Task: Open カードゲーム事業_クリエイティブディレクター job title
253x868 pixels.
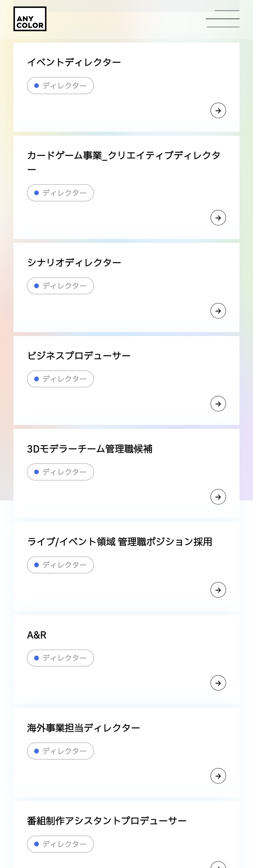Action: [x=124, y=155]
